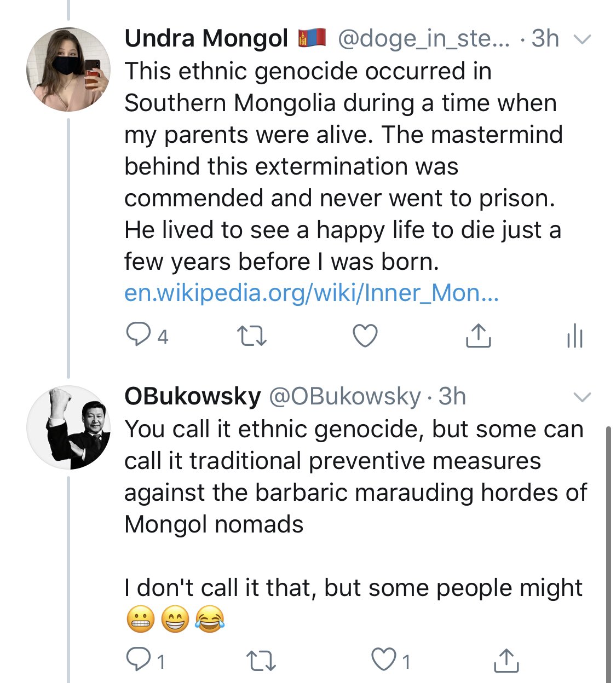Open replies to Undra Mongol's tweet
Image resolution: width=616 pixels, height=683 pixels.
click(x=141, y=336)
